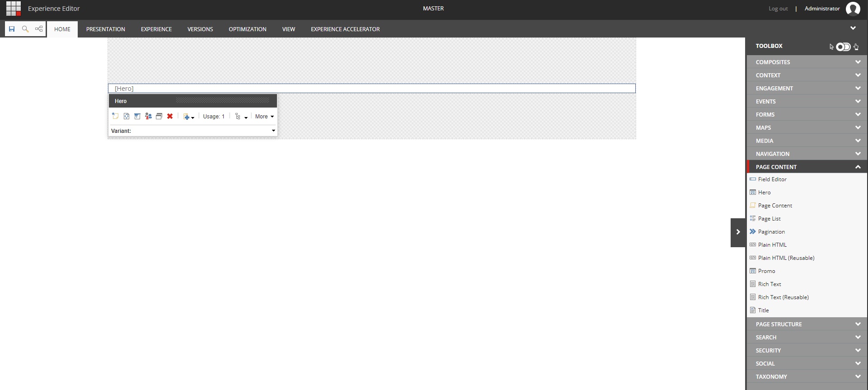Select the [Hero] placeholder field
Image resolution: width=868 pixels, height=390 pixels.
(371, 89)
